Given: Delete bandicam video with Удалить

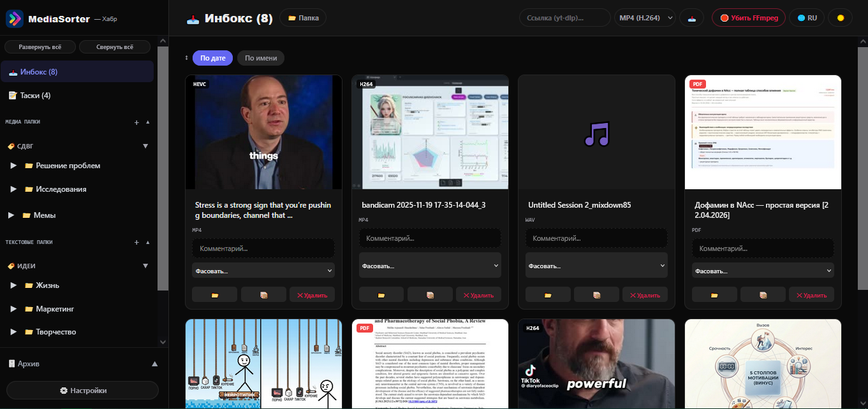Looking at the screenshot, I should coord(478,295).
